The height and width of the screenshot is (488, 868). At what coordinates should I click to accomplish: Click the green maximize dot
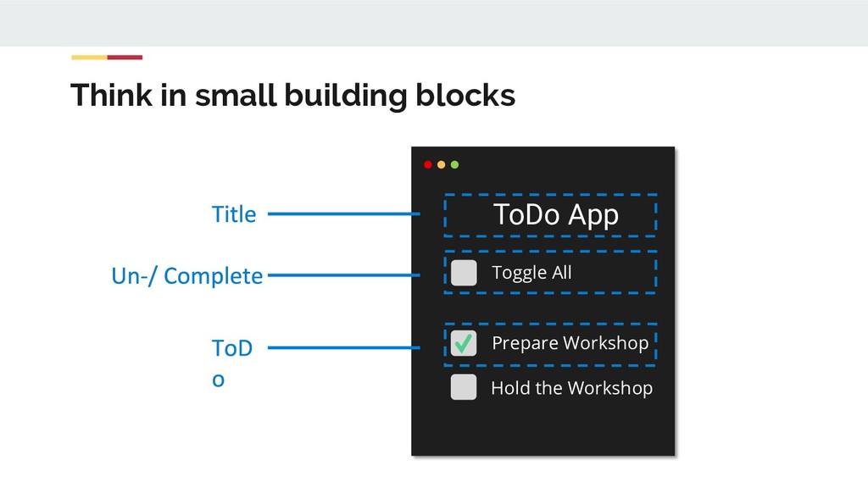(454, 164)
